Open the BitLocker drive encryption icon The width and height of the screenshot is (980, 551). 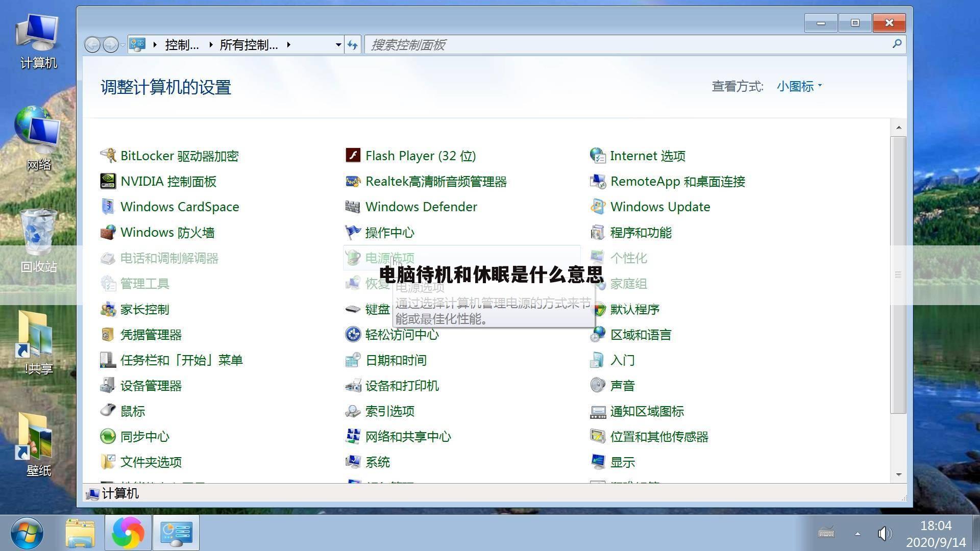click(x=108, y=156)
